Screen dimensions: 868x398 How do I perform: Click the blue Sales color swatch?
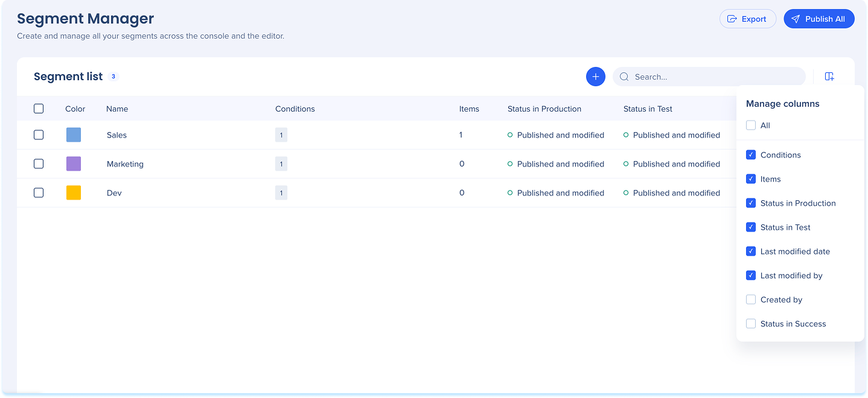tap(74, 135)
